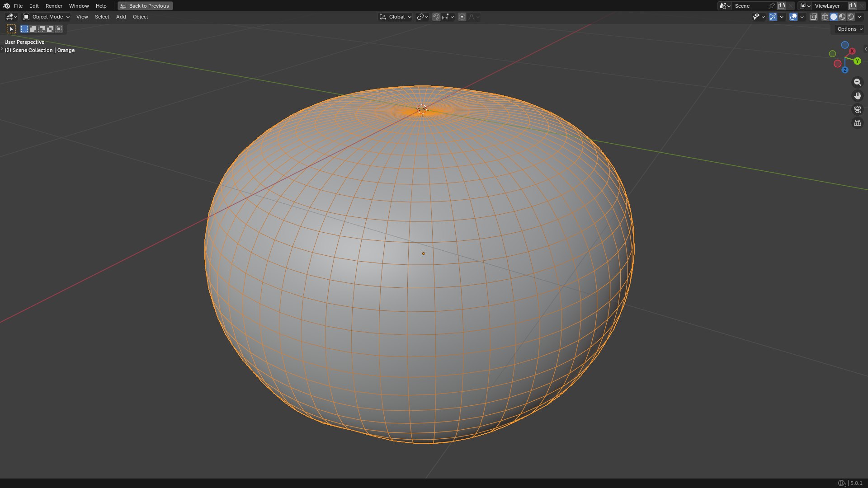Toggle proportional editing
Viewport: 868px width, 488px height.
pos(462,17)
